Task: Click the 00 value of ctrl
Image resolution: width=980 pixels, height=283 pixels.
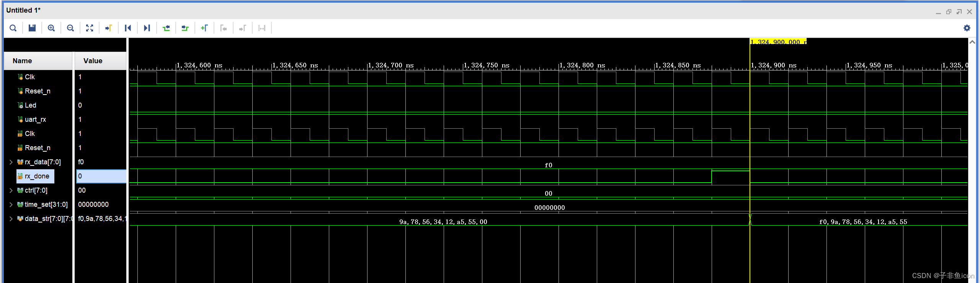Action: click(x=82, y=190)
